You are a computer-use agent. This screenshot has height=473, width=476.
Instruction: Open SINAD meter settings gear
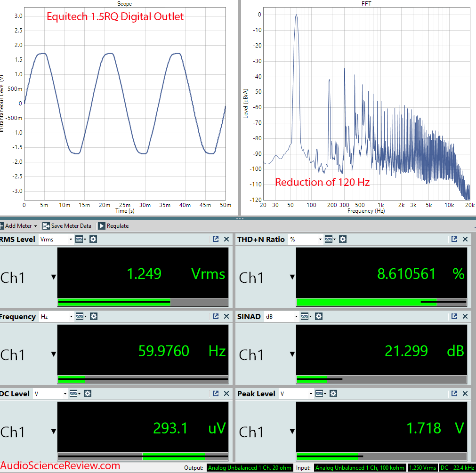(319, 317)
